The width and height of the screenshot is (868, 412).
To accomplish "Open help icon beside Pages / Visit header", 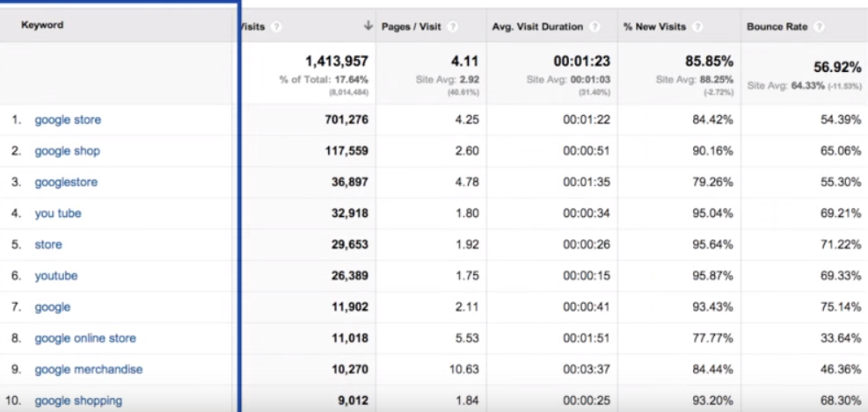I will [453, 26].
